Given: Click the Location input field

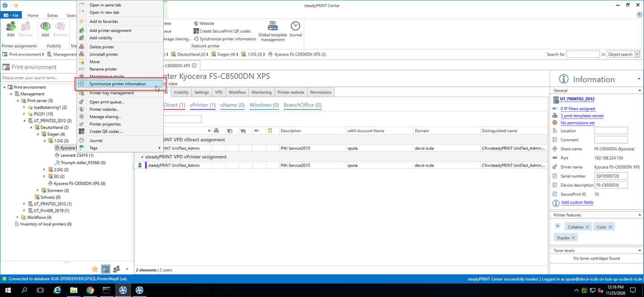Looking at the screenshot, I should click(611, 131).
